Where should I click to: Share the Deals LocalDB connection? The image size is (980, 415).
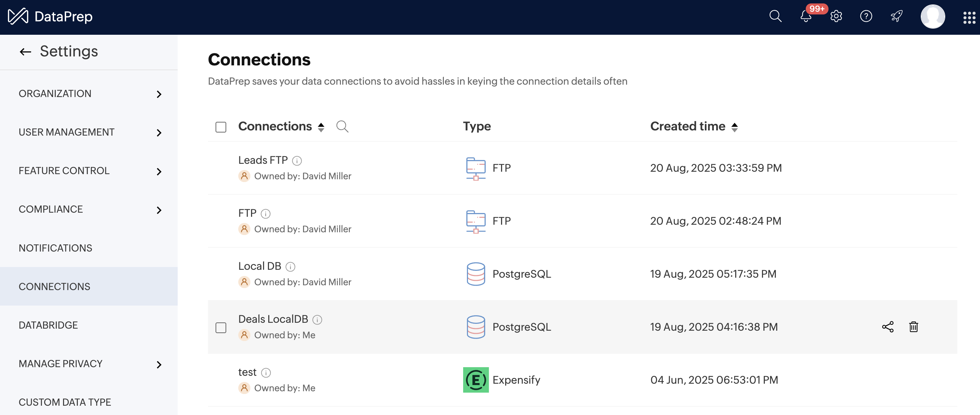pyautogui.click(x=888, y=327)
